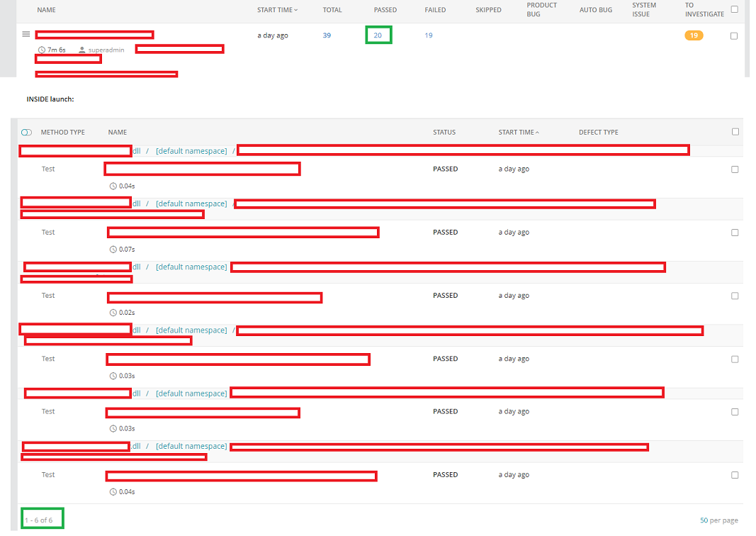Click the To Investigate 19 badge
This screenshot has width=756, height=536.
click(x=694, y=35)
